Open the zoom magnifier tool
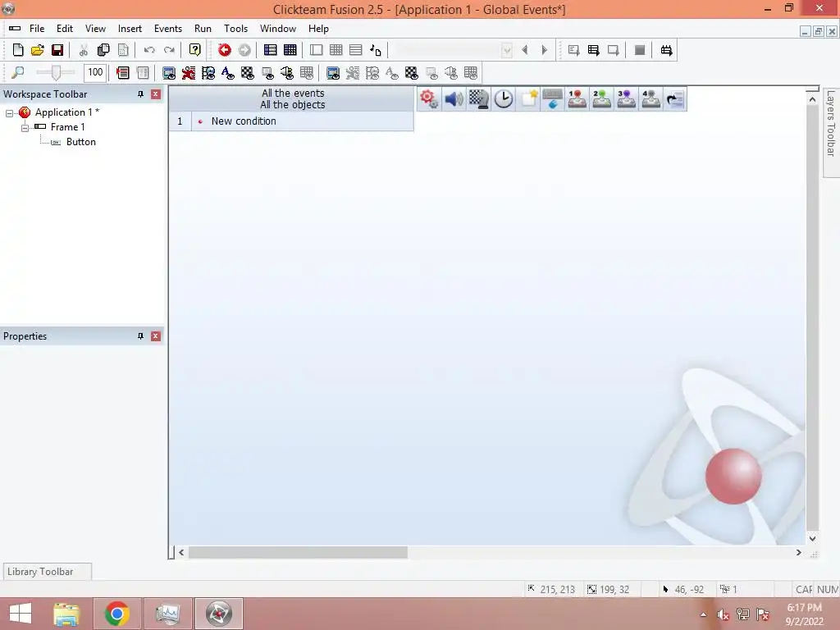 (18, 72)
